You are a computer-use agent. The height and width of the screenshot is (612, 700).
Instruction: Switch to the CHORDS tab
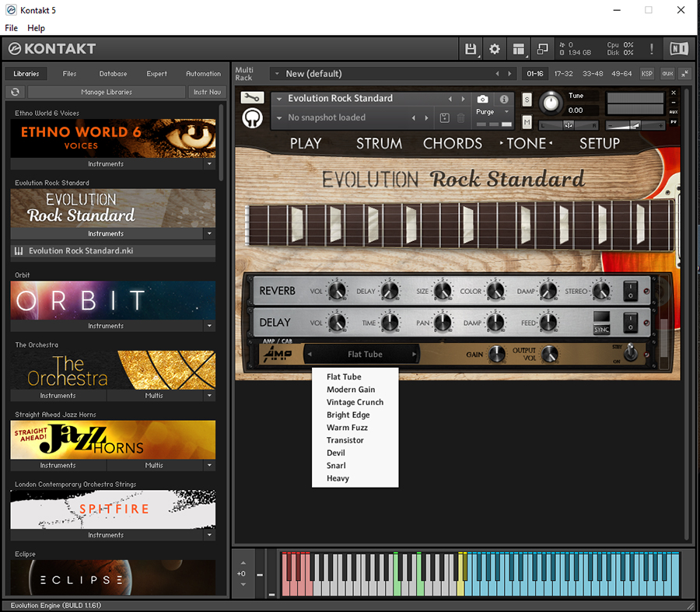tap(452, 143)
